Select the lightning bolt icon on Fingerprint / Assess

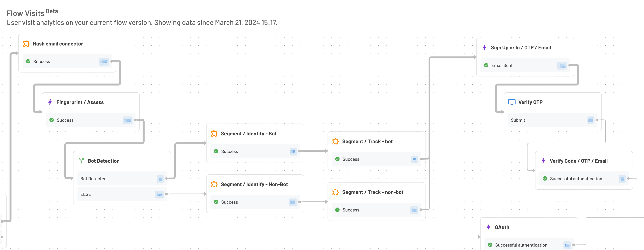click(x=50, y=102)
